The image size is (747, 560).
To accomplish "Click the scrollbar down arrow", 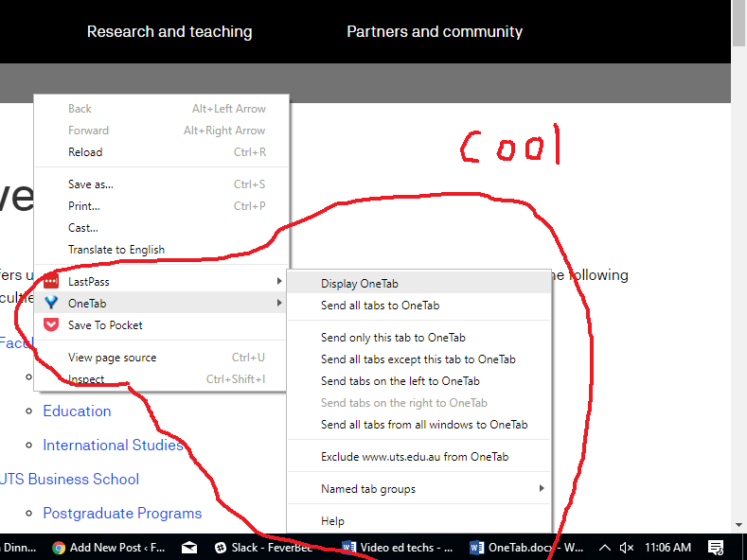I will 738,525.
